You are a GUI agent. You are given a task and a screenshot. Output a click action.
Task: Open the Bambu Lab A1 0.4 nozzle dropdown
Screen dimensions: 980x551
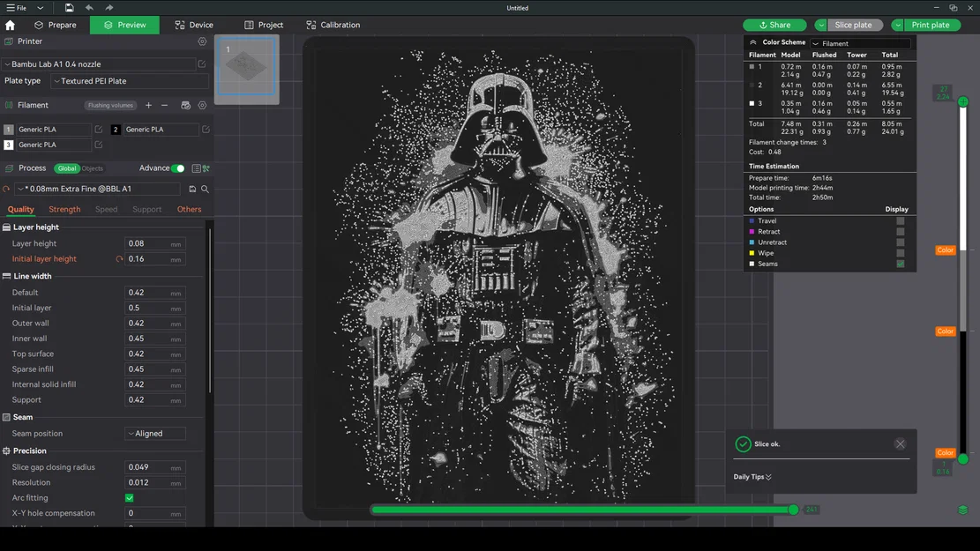coord(97,63)
